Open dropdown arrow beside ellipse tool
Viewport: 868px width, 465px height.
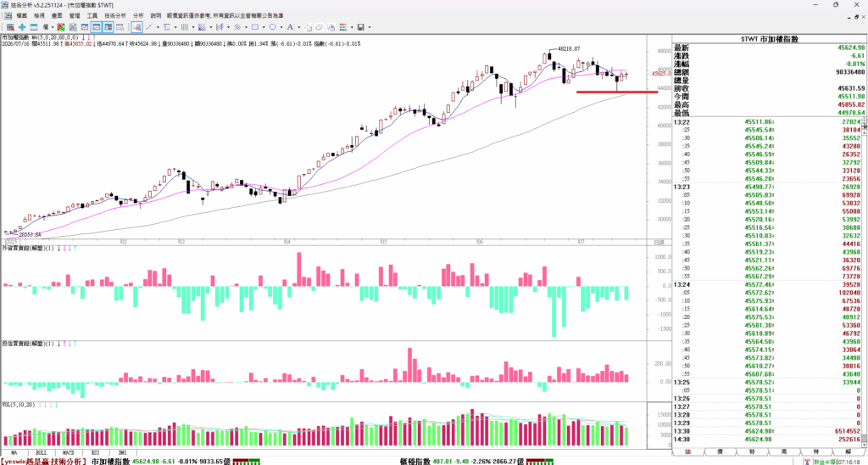pos(281,26)
